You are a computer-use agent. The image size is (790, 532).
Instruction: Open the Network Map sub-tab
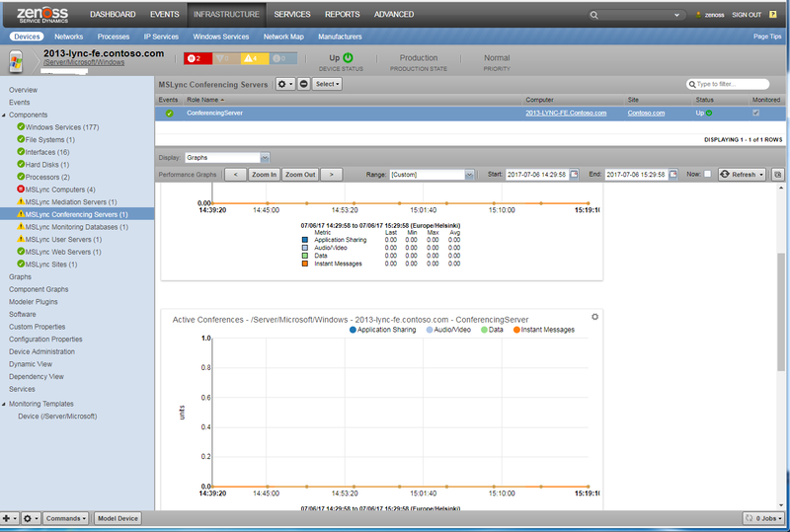pos(283,37)
